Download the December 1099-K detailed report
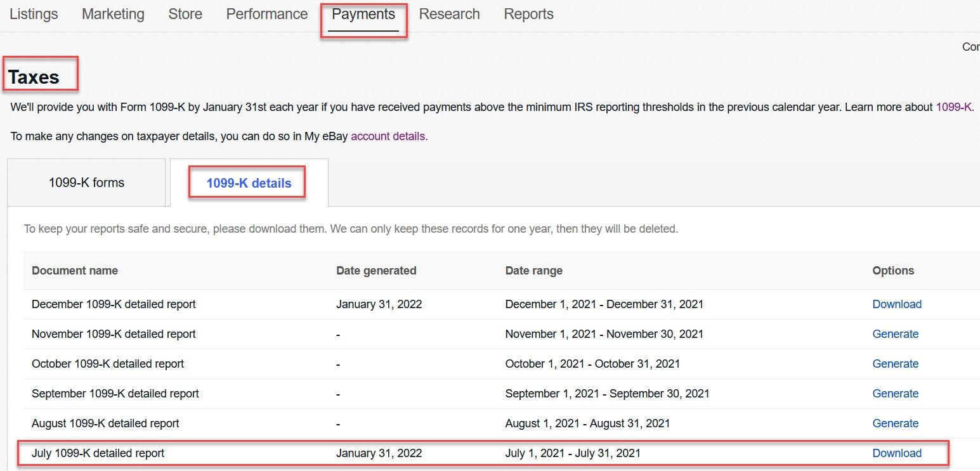Image resolution: width=980 pixels, height=471 pixels. click(x=897, y=304)
